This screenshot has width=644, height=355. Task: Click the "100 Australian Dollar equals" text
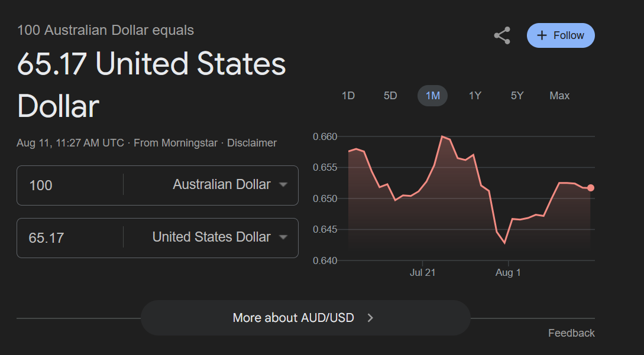point(105,30)
